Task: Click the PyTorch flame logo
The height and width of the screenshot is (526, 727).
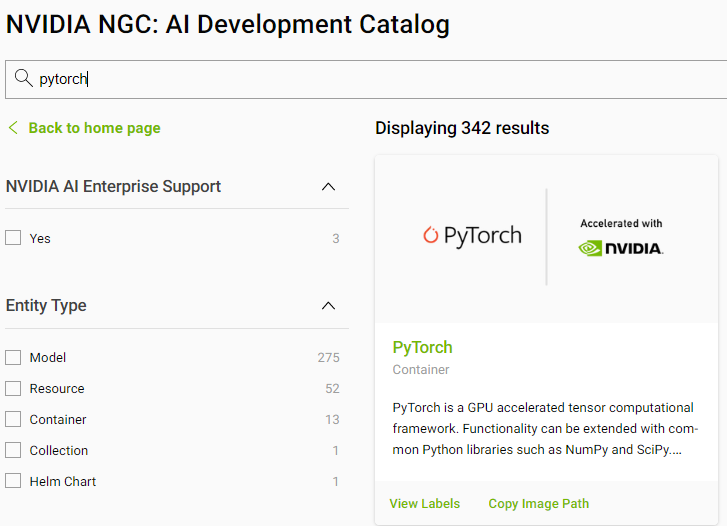Action: tap(430, 235)
